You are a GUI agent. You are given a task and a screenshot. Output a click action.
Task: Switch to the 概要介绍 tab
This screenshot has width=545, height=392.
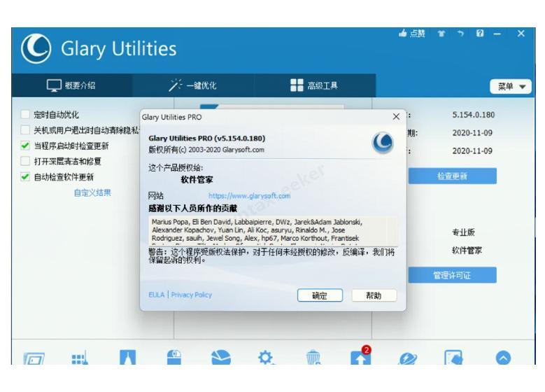click(71, 85)
